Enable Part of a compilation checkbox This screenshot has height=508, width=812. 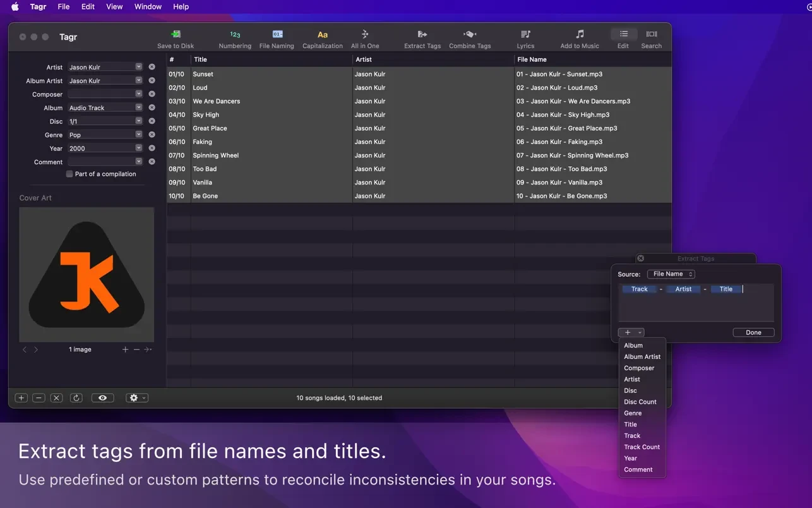pos(69,174)
